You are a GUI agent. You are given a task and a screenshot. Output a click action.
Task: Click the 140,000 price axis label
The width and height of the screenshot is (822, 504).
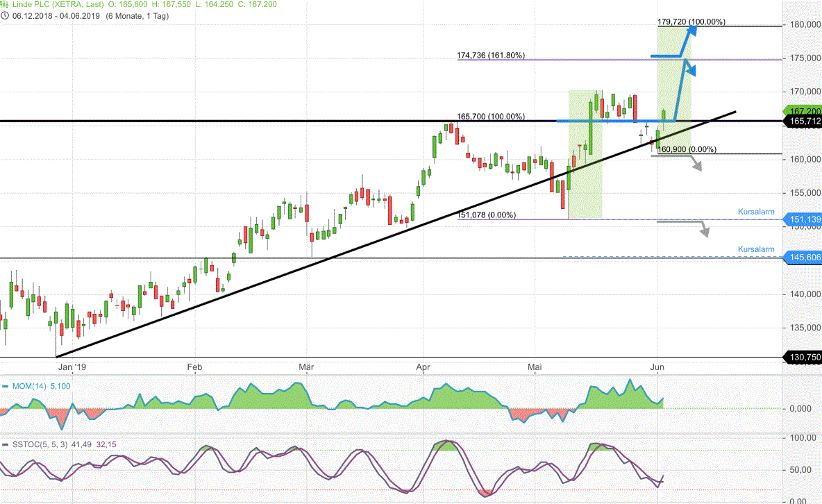(x=805, y=294)
